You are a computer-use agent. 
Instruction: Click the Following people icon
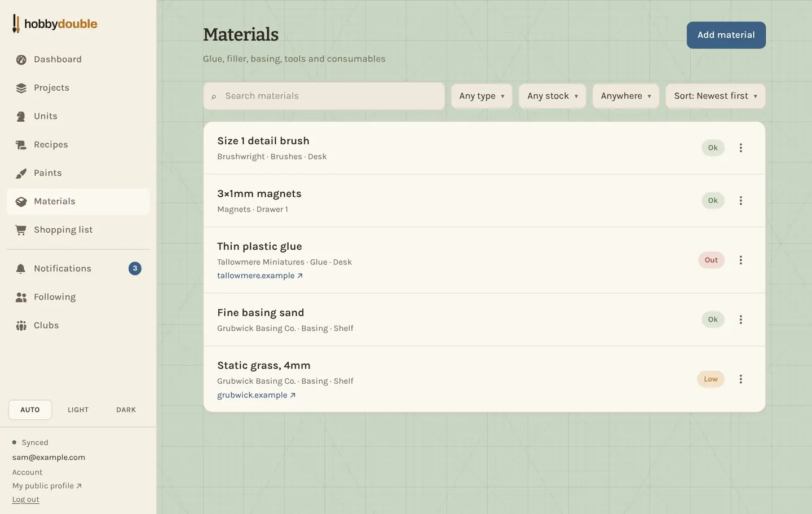pos(21,297)
